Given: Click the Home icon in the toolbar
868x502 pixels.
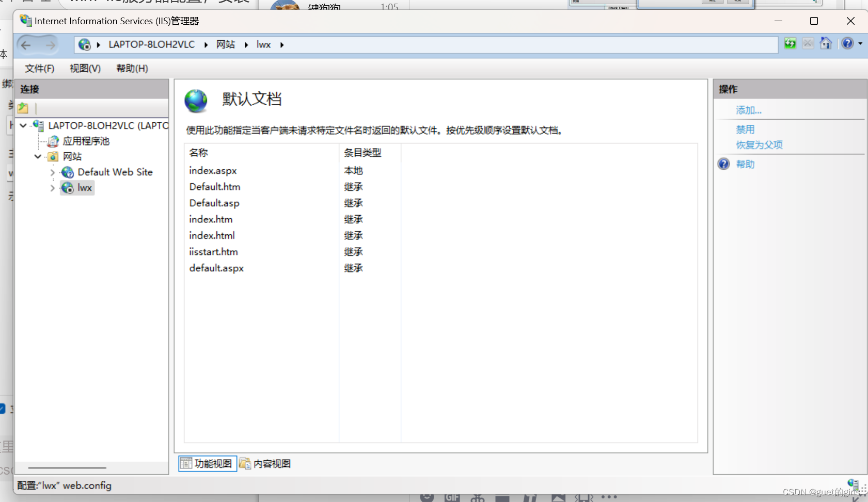Looking at the screenshot, I should 826,43.
